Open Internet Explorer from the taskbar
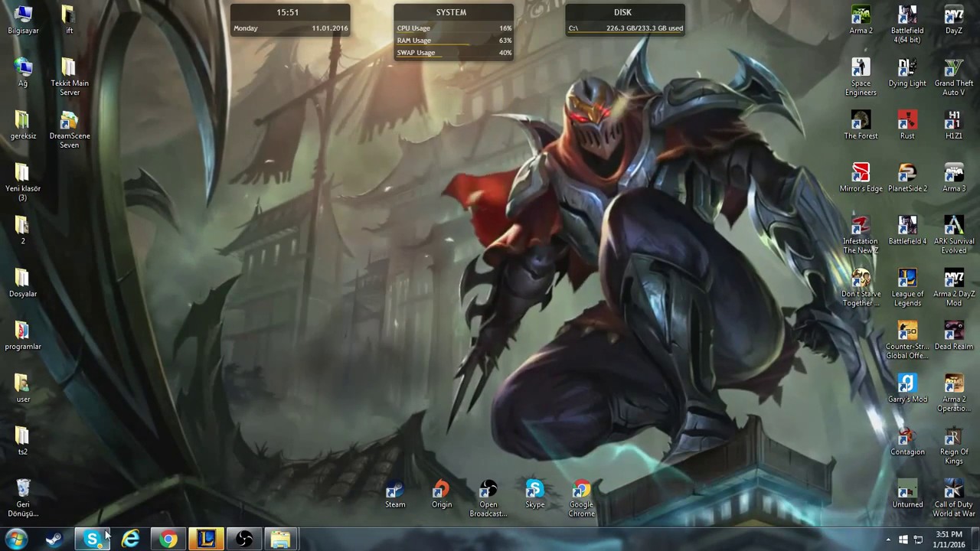Viewport: 980px width, 551px height. pyautogui.click(x=130, y=540)
